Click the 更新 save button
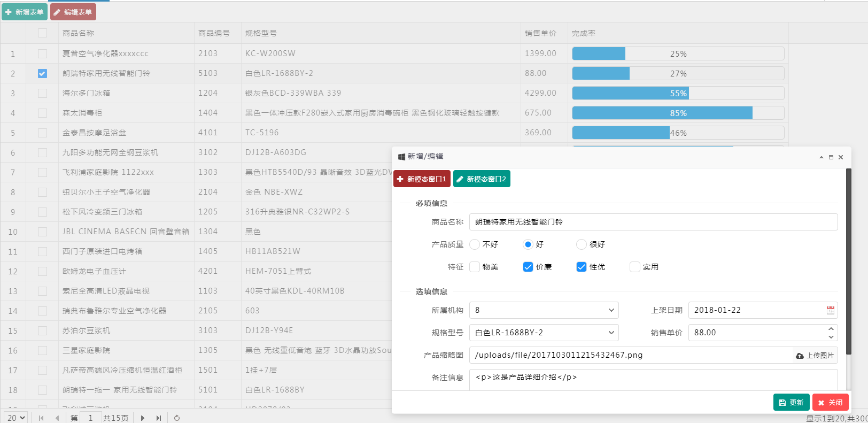The width and height of the screenshot is (868, 423). (791, 402)
